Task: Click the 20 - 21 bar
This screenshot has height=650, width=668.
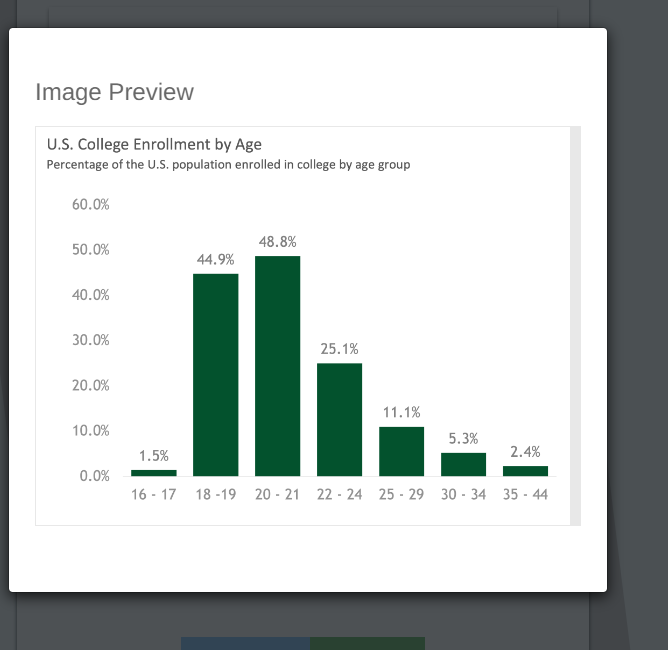Action: 277,366
